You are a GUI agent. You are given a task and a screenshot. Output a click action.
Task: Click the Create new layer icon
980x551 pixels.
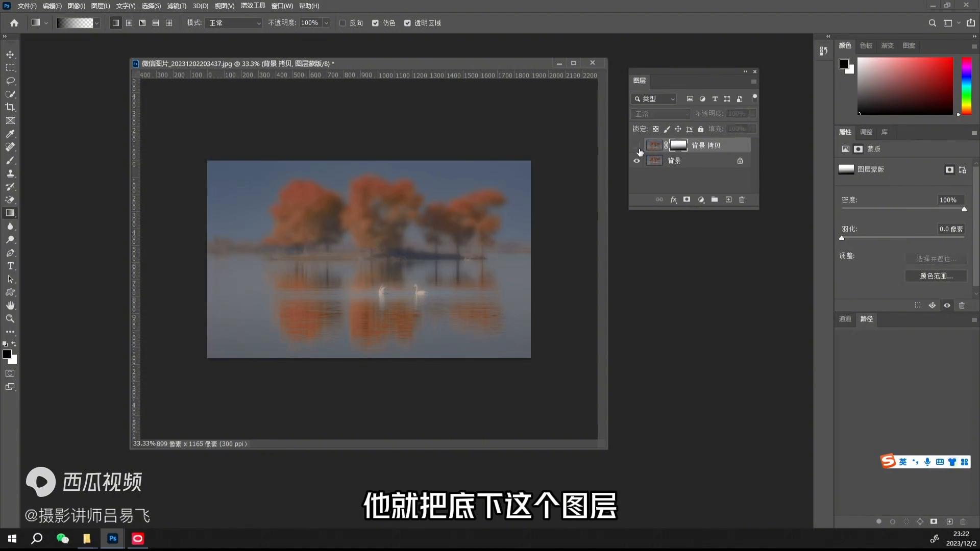point(729,199)
